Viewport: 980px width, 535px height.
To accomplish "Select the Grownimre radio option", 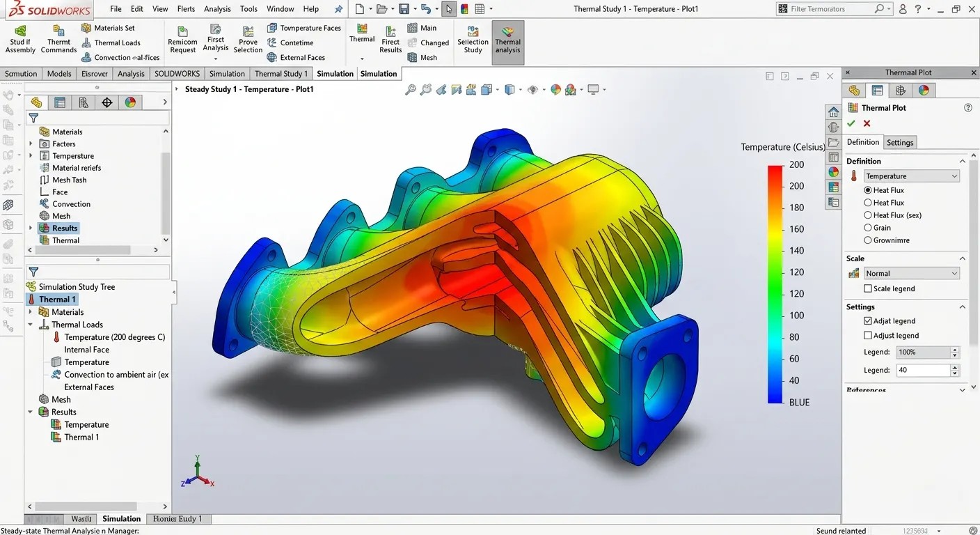I will (x=868, y=240).
